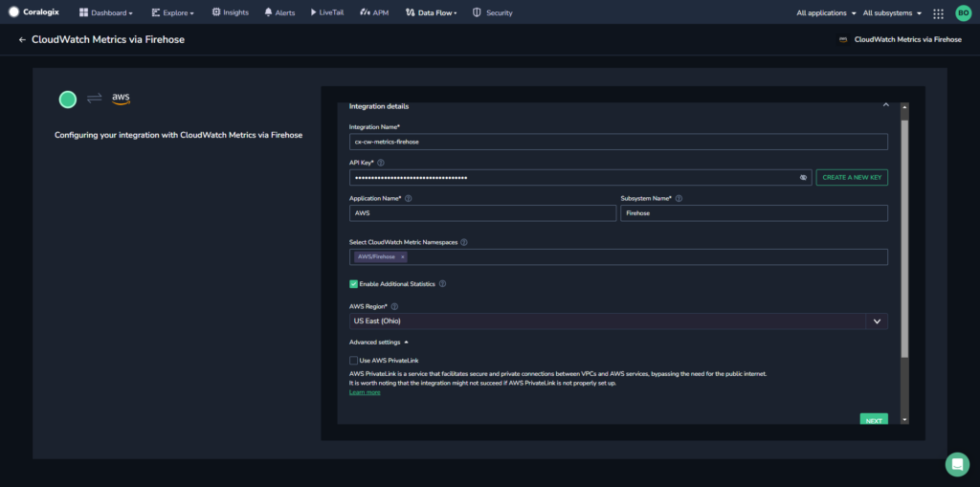Open the All subsystems filter

tap(892, 13)
